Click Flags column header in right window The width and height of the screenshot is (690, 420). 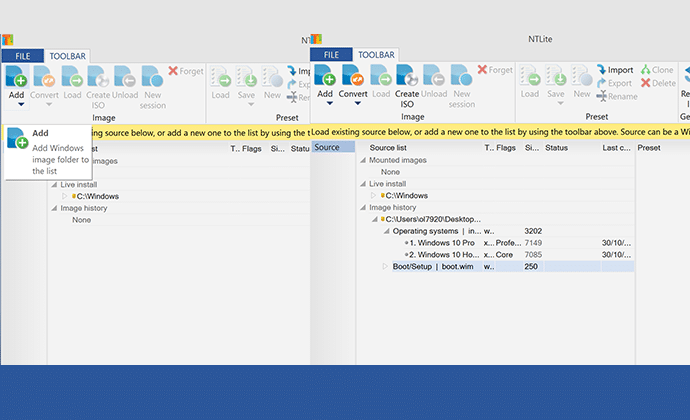[x=506, y=148]
